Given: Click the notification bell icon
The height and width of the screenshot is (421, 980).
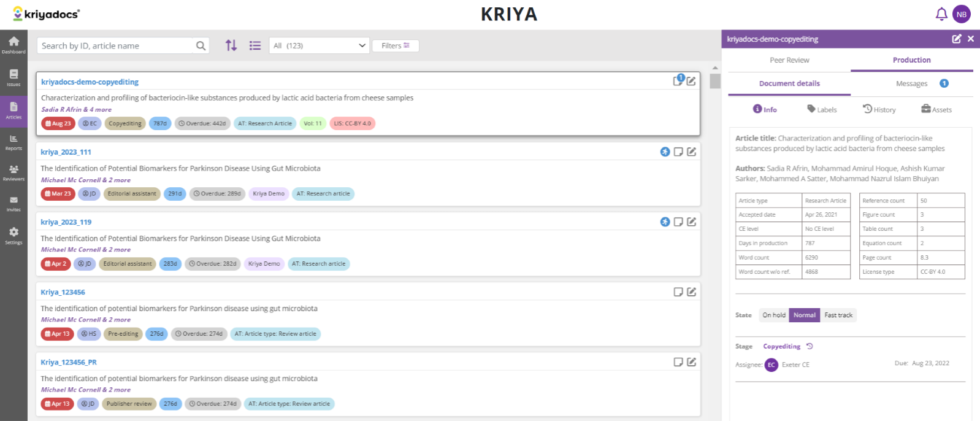Looking at the screenshot, I should click(941, 14).
